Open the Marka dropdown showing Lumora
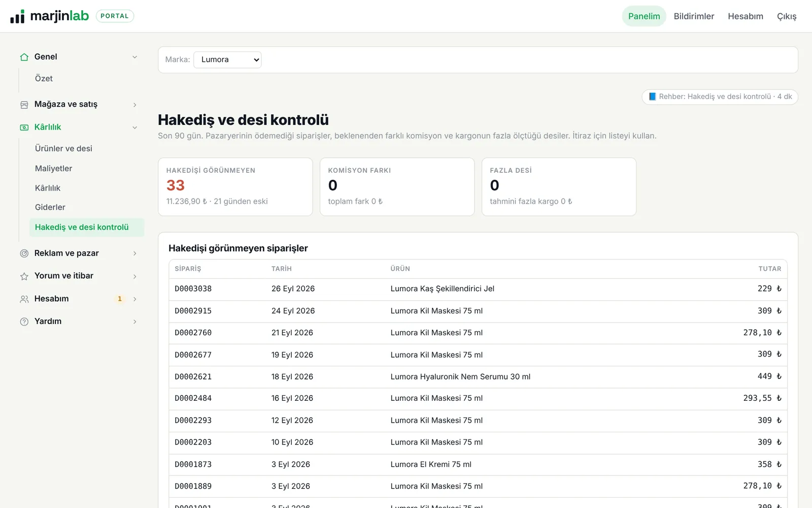 227,60
